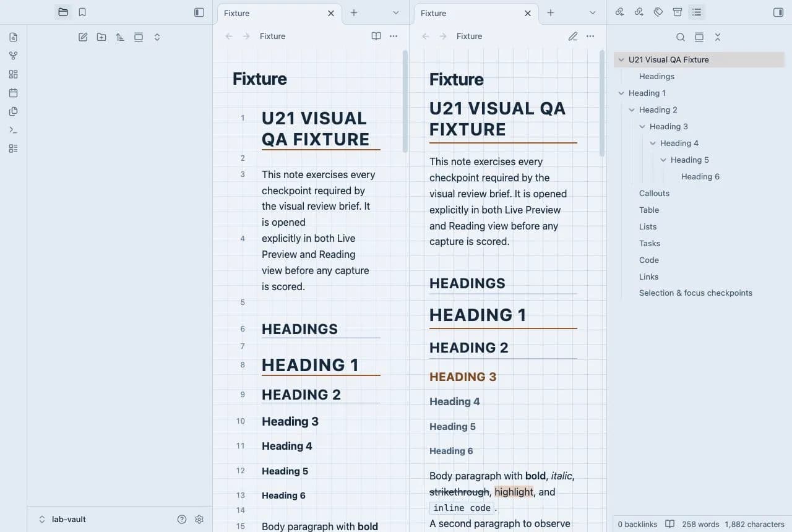792x532 pixels.
Task: Open more options menu in the left pane
Action: [394, 36]
